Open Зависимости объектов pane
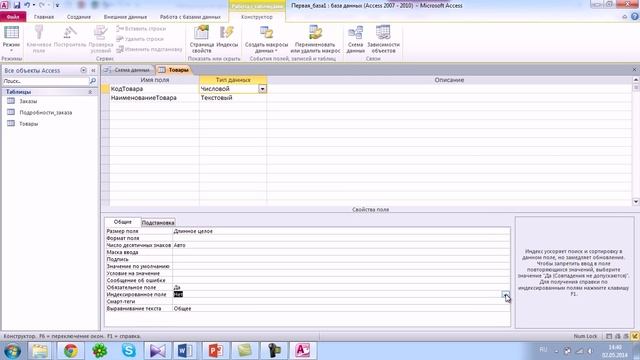This screenshot has height=360, width=640. click(383, 39)
